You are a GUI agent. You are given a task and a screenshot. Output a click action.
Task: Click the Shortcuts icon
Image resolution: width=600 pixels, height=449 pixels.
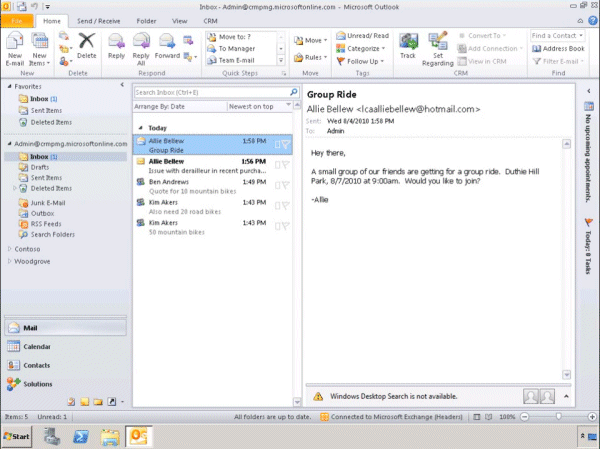point(112,402)
